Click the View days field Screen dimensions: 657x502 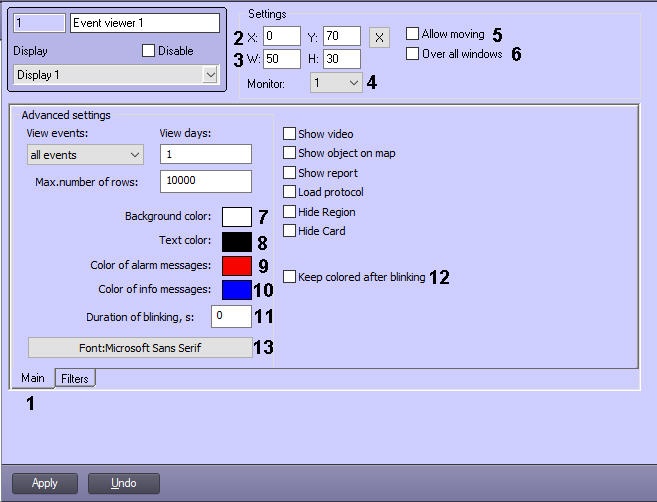(x=206, y=154)
